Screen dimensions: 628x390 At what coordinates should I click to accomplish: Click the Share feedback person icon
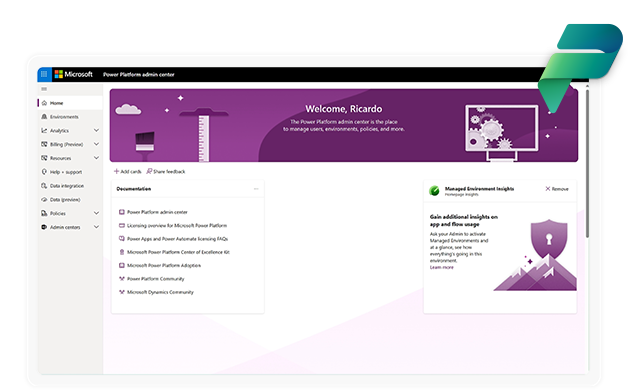tap(149, 171)
